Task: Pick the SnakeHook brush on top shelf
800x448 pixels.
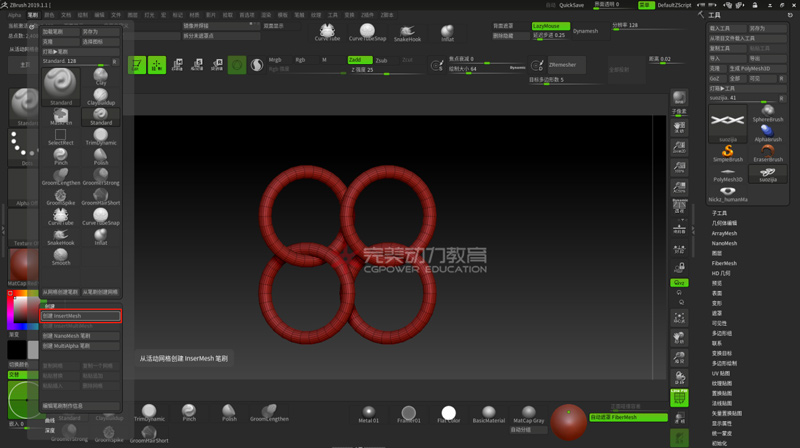Action: click(407, 33)
